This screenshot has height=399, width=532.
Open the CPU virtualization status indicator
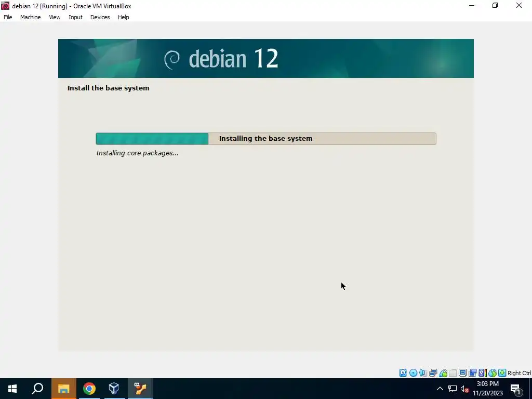click(483, 373)
